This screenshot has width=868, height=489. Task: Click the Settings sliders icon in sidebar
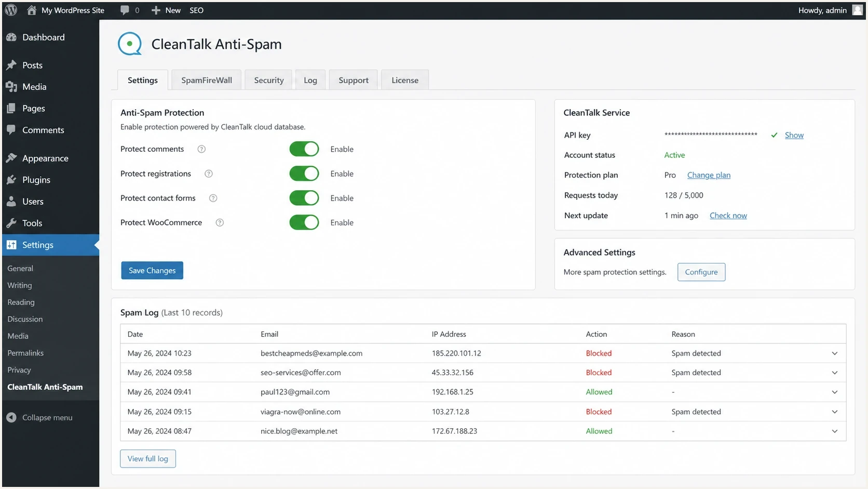tap(11, 245)
